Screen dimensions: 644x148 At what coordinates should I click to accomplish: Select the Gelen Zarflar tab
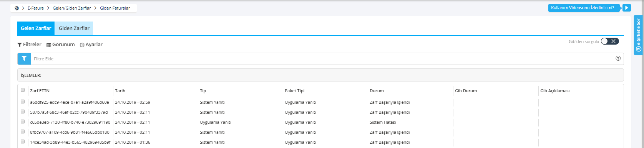coord(36,28)
